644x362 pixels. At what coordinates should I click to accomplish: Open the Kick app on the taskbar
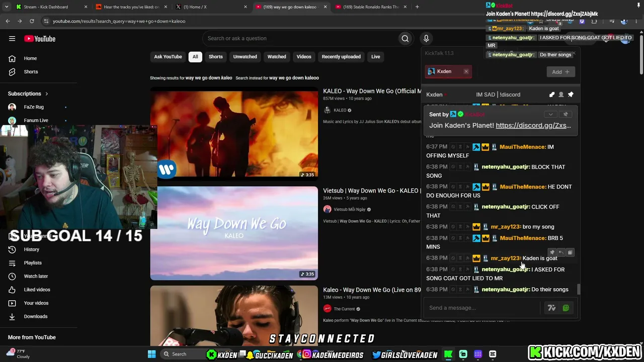click(x=448, y=354)
